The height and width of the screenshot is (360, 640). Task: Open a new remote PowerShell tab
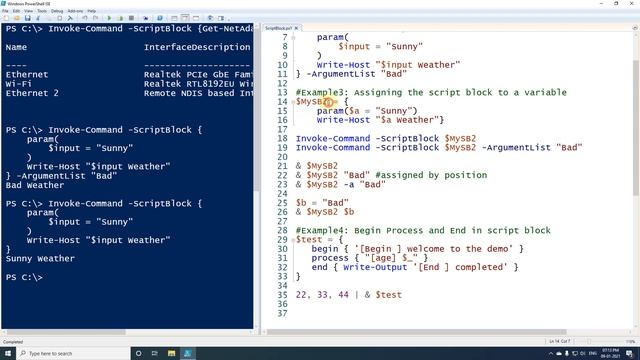146,18
